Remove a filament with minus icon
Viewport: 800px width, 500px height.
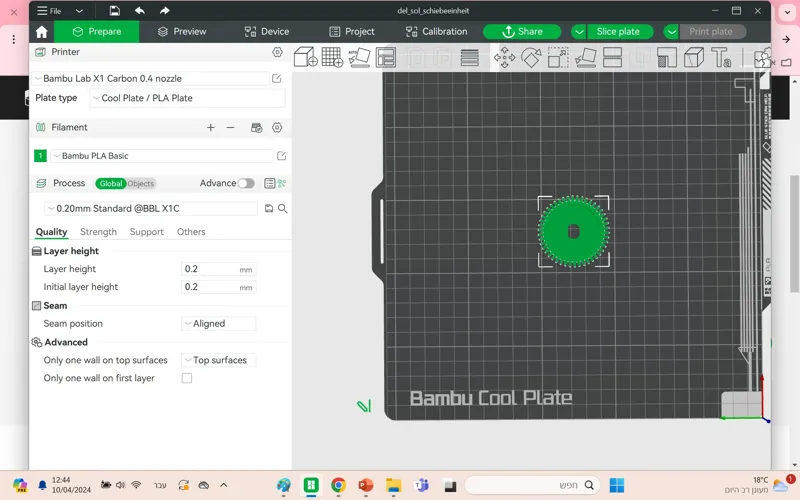(231, 128)
